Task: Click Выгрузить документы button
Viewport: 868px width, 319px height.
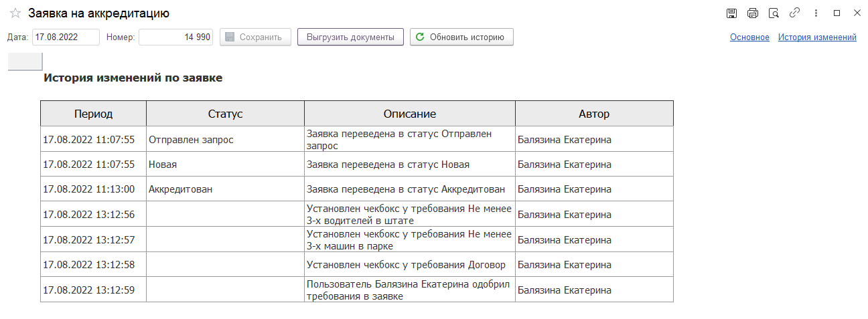Action: pos(350,37)
